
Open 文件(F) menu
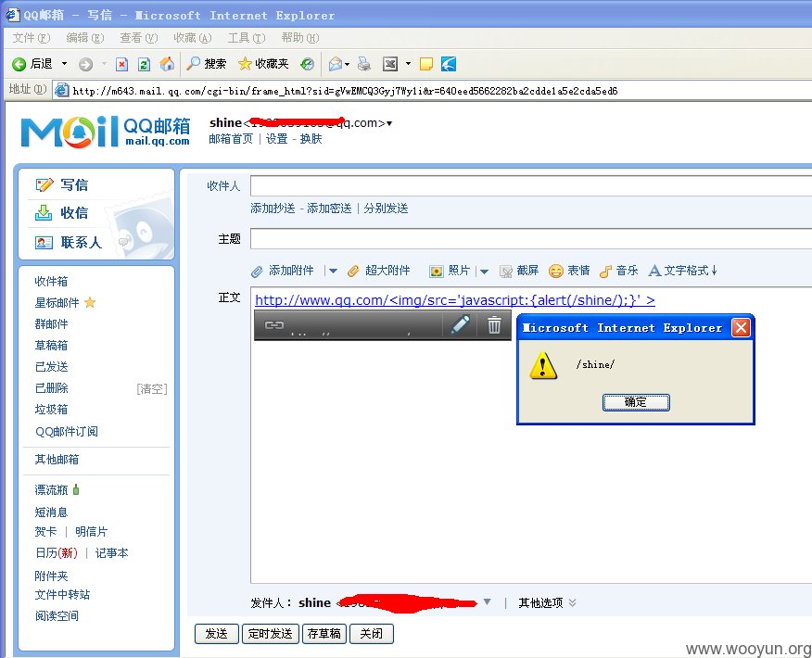32,38
